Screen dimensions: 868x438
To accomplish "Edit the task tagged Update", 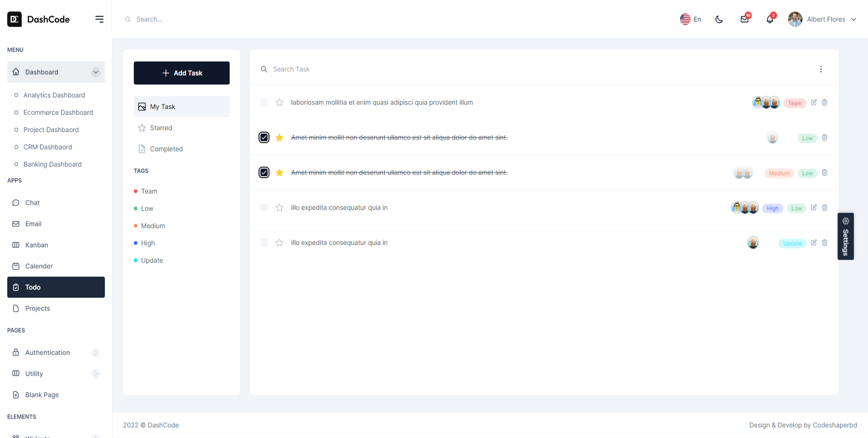I will point(814,243).
